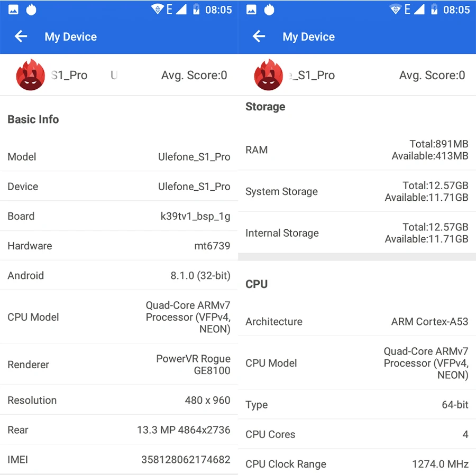Select the Resolution value 480 x 960
This screenshot has height=475, width=476.
(208, 400)
